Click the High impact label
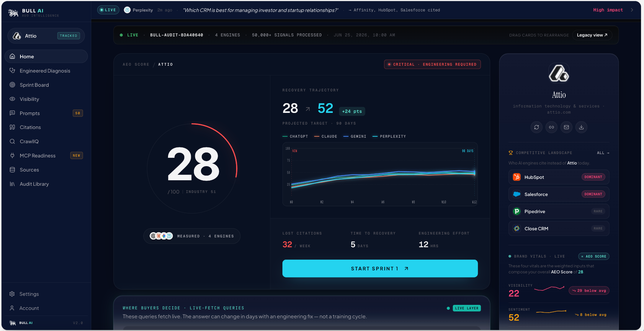This screenshot has width=644, height=331. [608, 10]
